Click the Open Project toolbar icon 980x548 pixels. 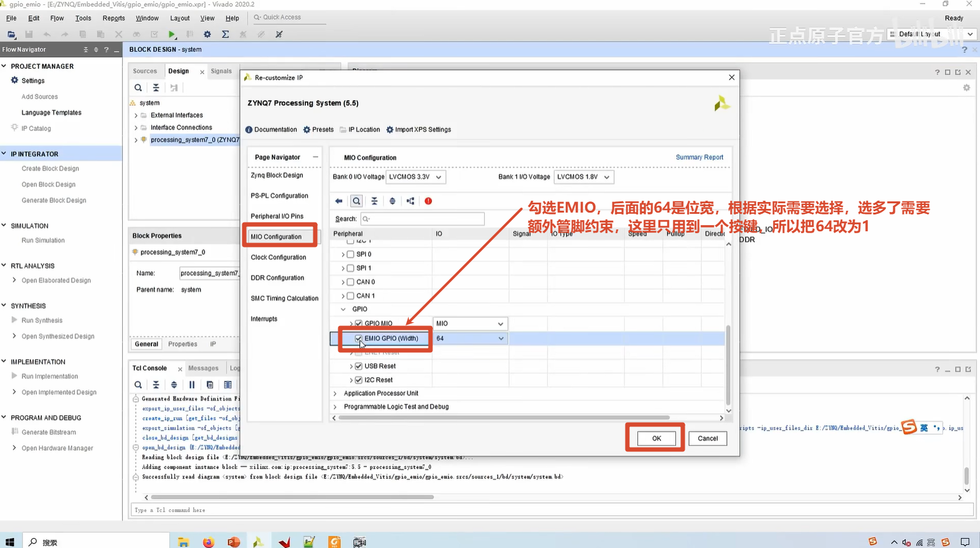click(11, 34)
